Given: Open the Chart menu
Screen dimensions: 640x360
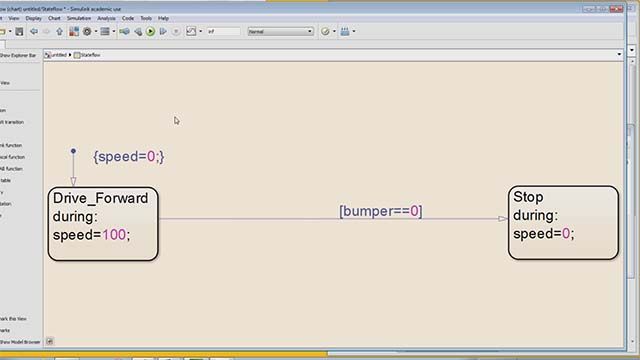Looking at the screenshot, I should point(54,18).
